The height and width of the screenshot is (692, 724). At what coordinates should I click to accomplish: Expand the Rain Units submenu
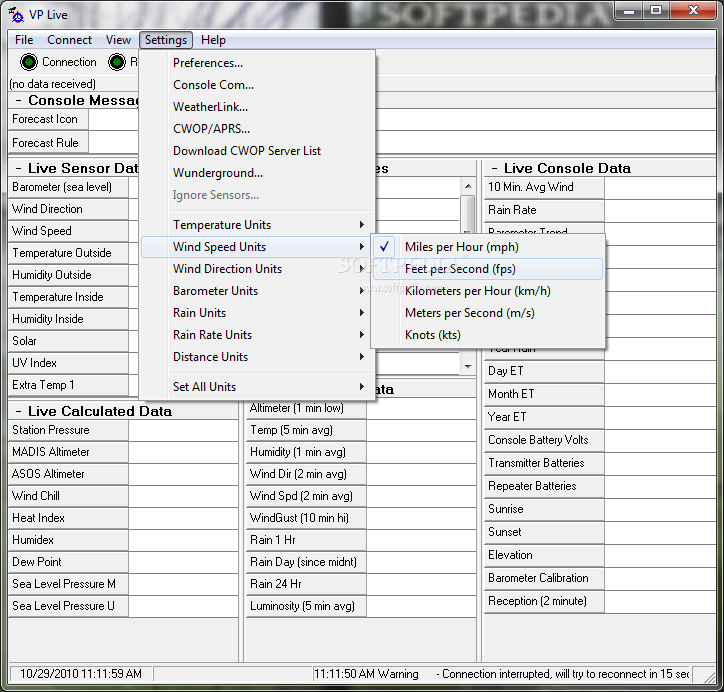[x=258, y=313]
